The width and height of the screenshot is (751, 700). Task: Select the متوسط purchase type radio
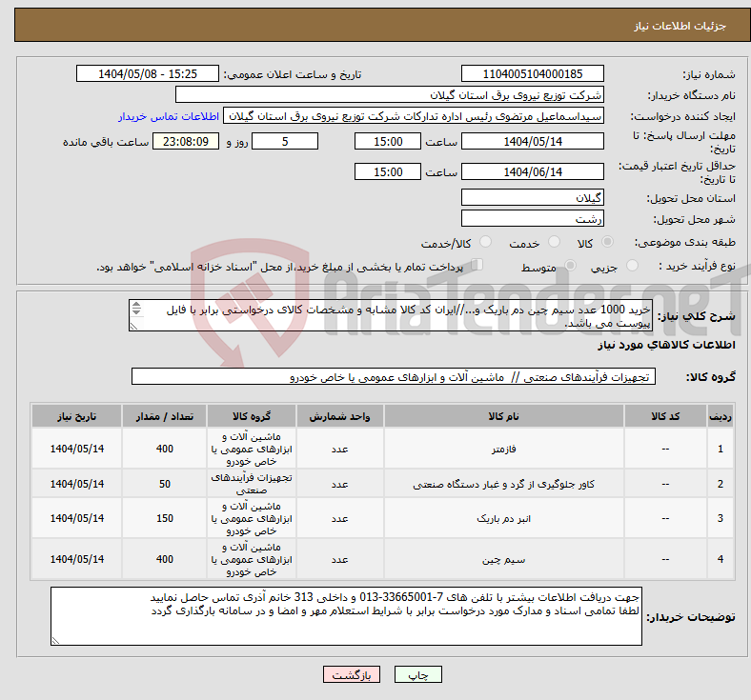point(570,266)
